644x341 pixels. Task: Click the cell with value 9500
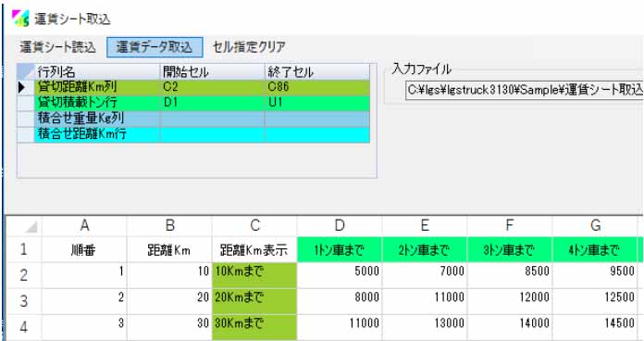595,275
